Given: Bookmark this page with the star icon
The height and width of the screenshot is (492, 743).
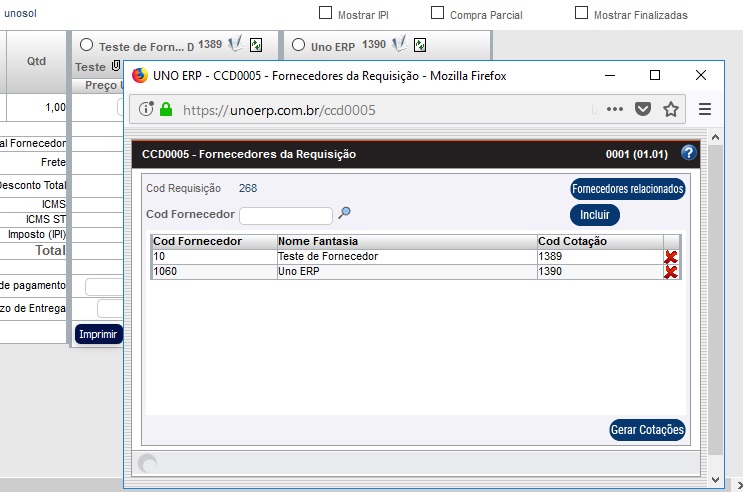Looking at the screenshot, I should click(x=671, y=109).
